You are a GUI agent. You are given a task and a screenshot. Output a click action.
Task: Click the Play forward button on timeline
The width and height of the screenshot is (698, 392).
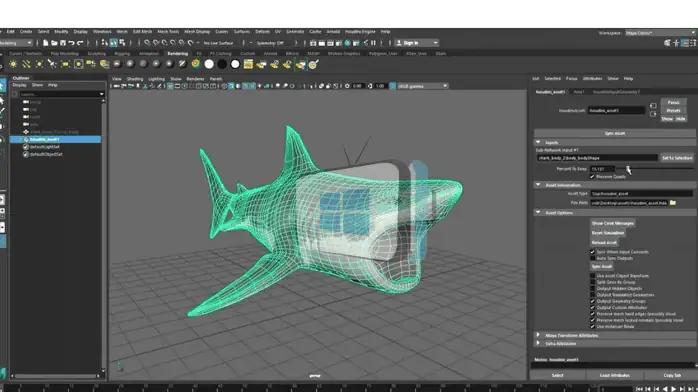coord(674,389)
